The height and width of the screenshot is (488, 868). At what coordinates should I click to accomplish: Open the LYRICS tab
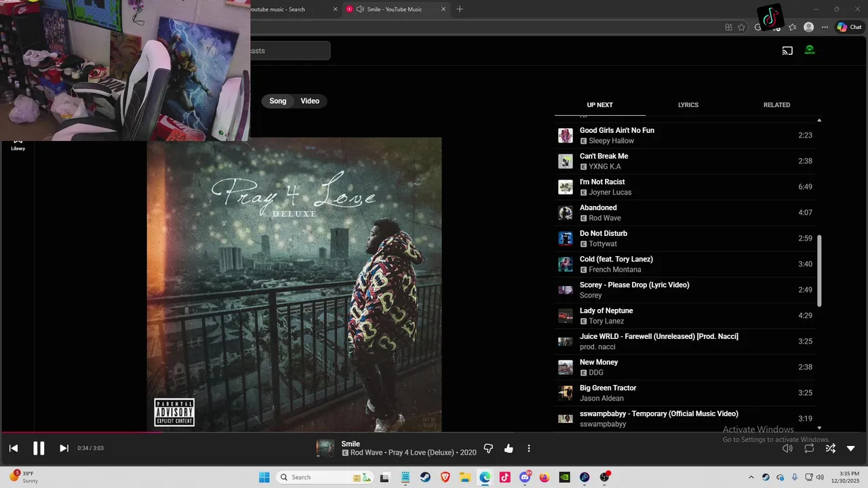pyautogui.click(x=688, y=105)
